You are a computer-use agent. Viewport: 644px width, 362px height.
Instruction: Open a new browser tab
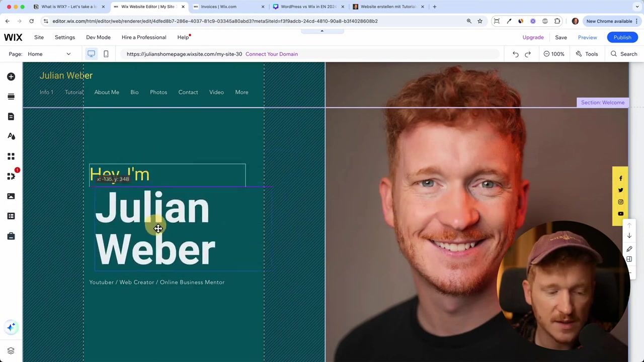click(435, 7)
